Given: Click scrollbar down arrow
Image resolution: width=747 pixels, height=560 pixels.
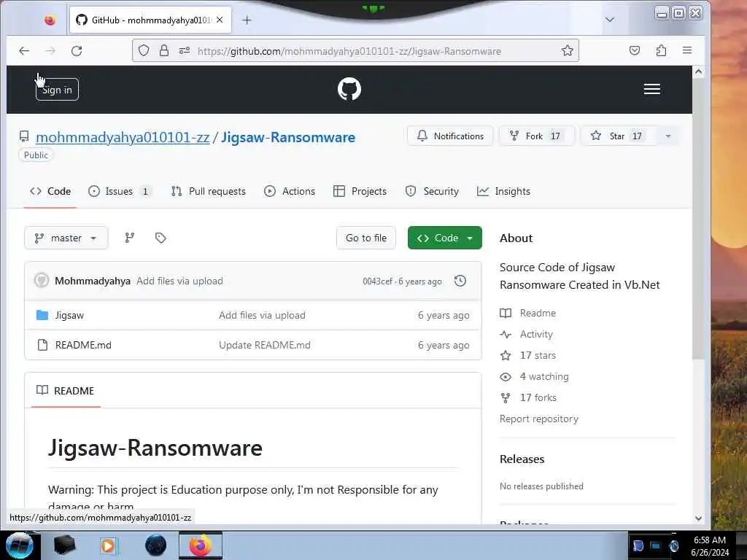Looking at the screenshot, I should tap(698, 518).
